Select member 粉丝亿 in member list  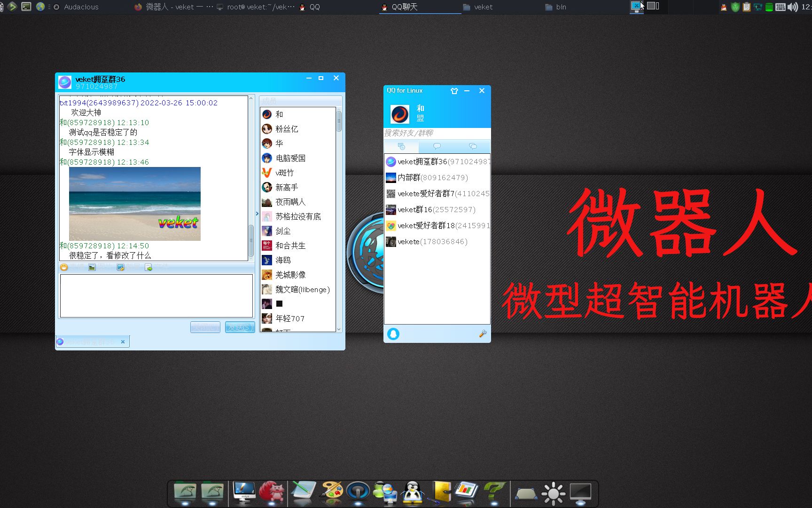(x=298, y=129)
